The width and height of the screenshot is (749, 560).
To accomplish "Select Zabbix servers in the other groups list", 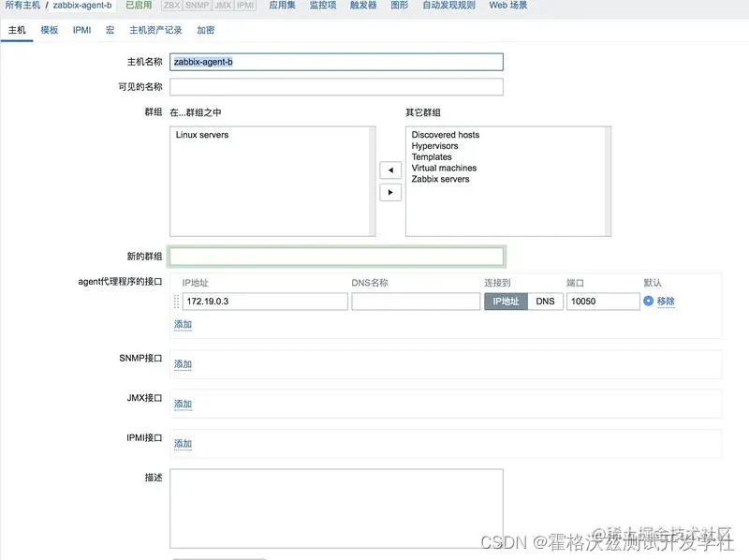I will 439,178.
